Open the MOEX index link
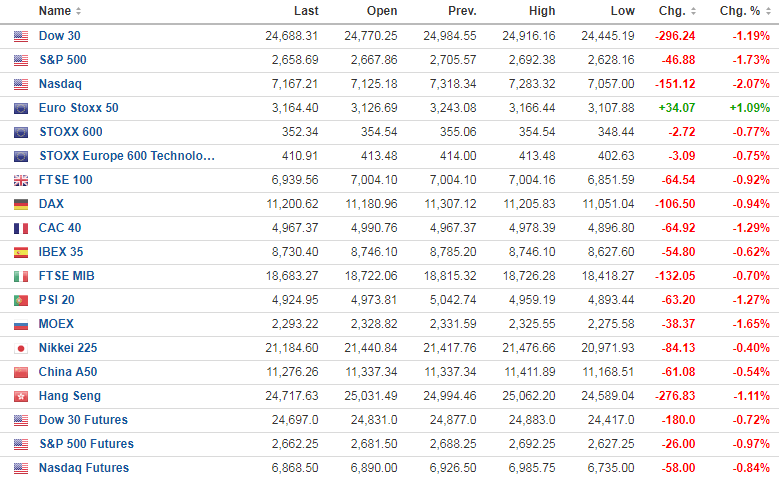The height and width of the screenshot is (481, 779). 56,324
